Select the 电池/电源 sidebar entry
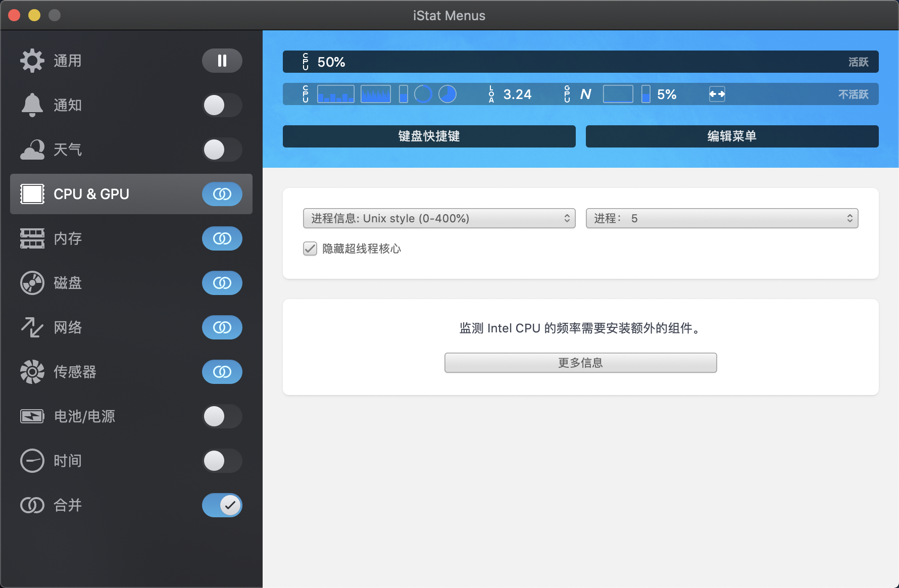Screen dimensions: 899x588 [84, 416]
